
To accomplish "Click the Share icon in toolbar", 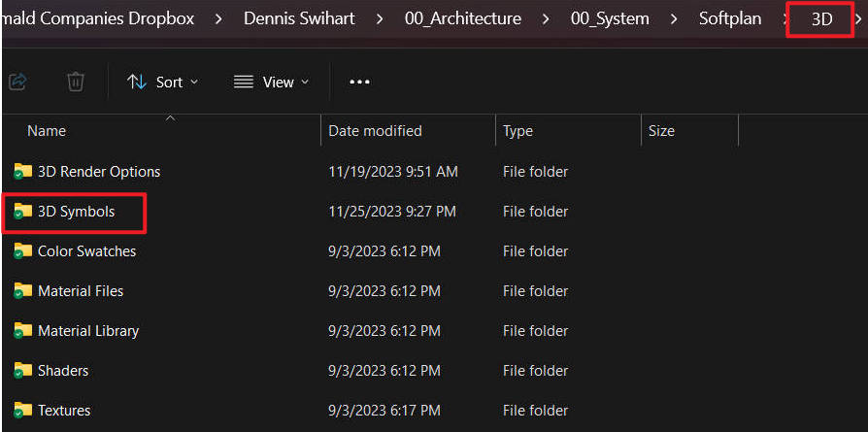I will pyautogui.click(x=17, y=83).
